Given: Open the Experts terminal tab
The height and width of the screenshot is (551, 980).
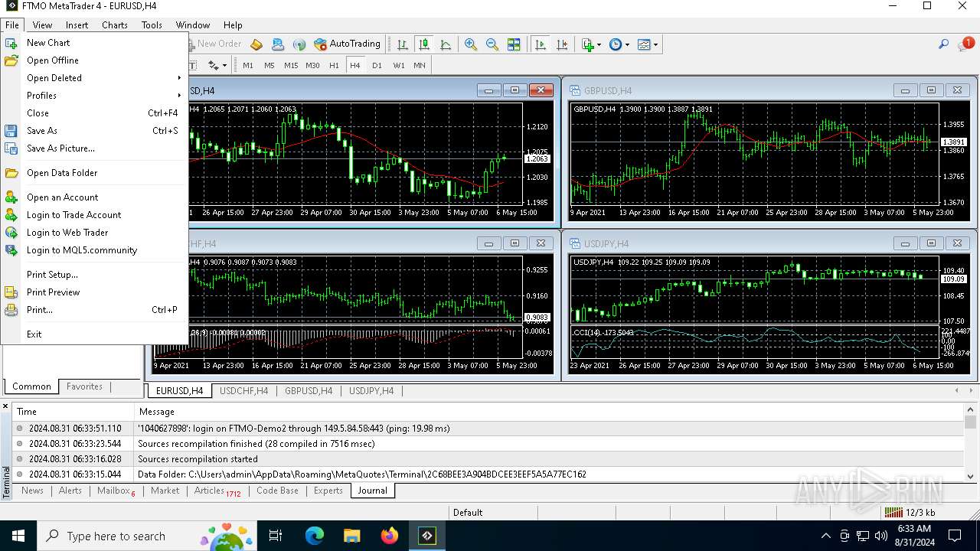Looking at the screenshot, I should pyautogui.click(x=328, y=491).
